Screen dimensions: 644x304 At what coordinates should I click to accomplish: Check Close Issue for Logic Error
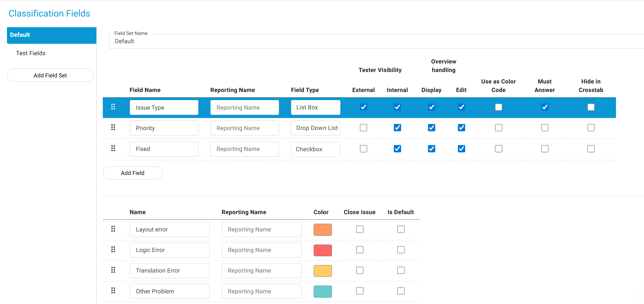click(360, 250)
